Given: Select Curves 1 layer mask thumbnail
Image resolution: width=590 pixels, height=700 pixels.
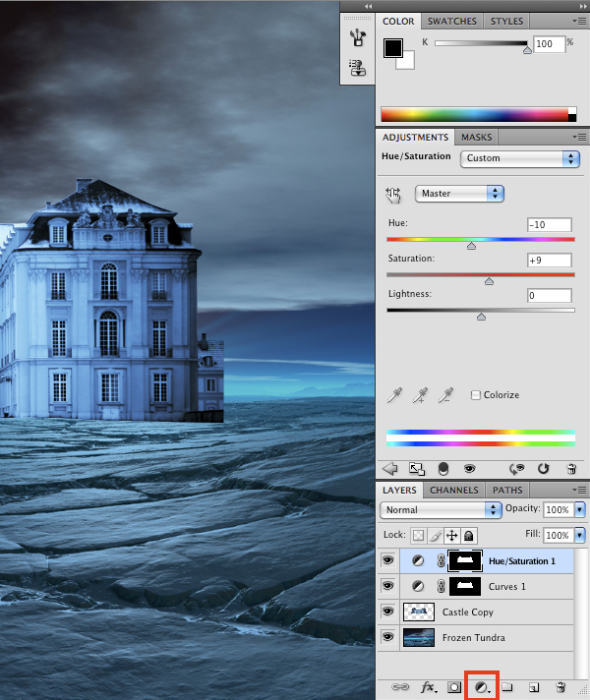Looking at the screenshot, I should coord(465,586).
